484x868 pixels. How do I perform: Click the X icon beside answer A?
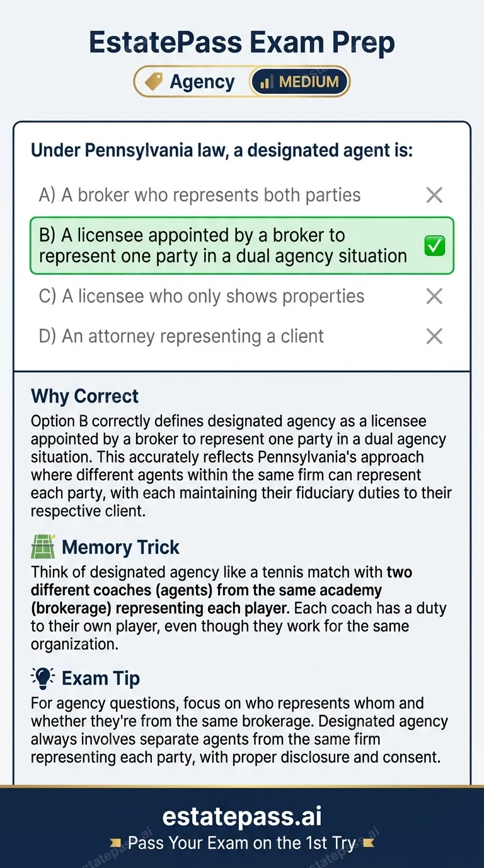coord(434,195)
